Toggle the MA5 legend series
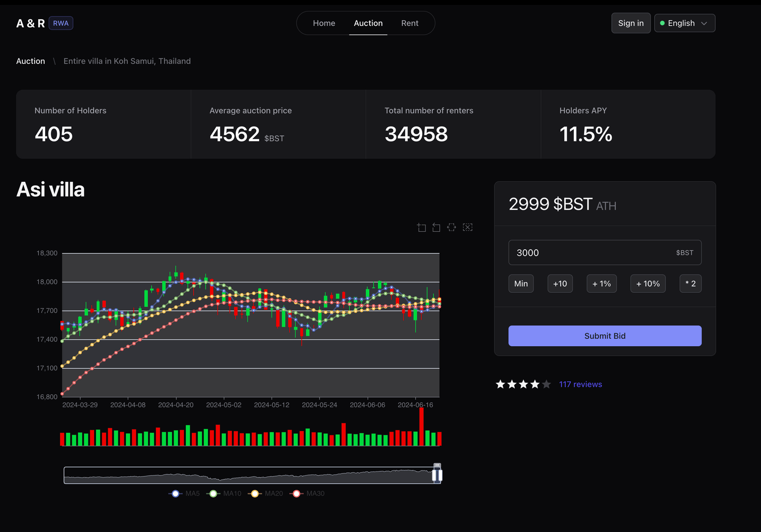Image resolution: width=761 pixels, height=532 pixels. (184, 493)
